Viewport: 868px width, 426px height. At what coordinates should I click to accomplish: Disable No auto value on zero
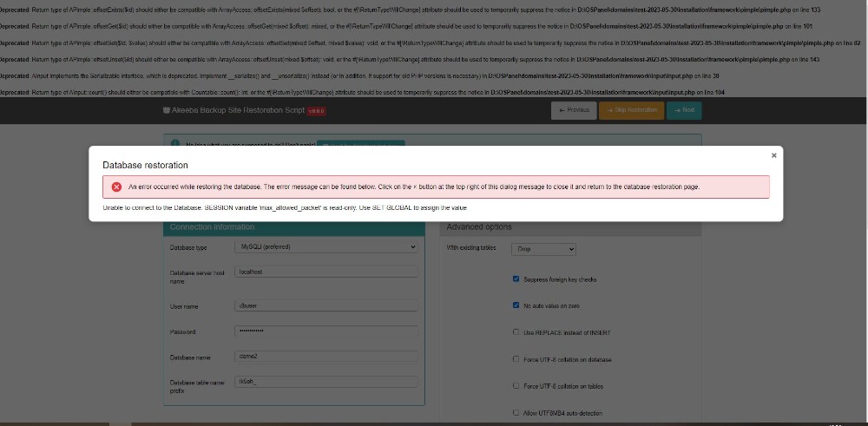click(516, 305)
